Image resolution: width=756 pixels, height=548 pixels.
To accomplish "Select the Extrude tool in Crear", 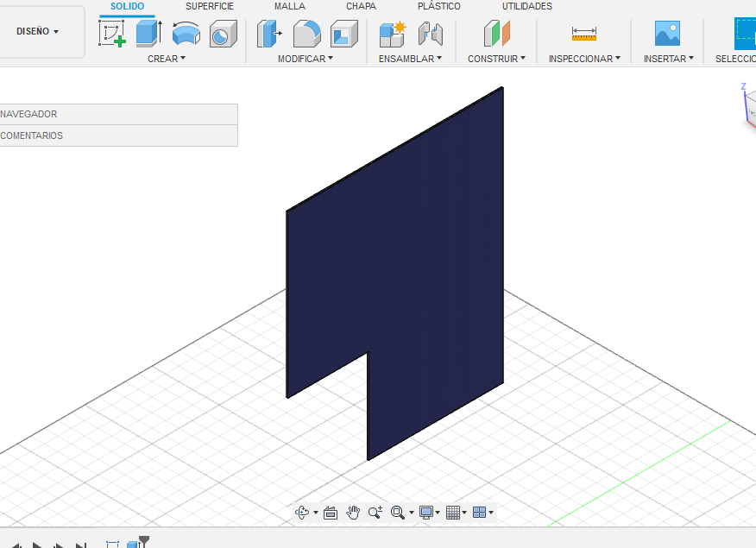I will click(149, 34).
